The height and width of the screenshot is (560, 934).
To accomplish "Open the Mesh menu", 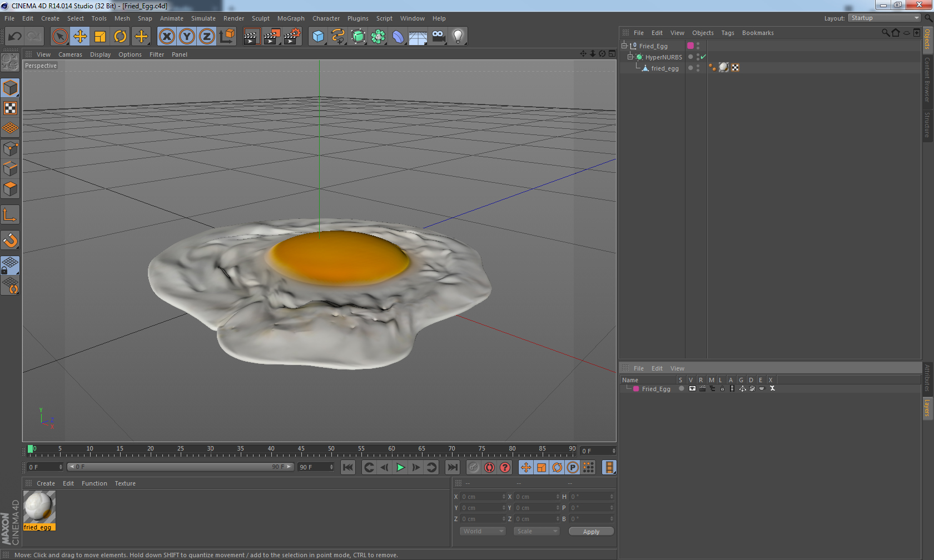I will (x=122, y=18).
